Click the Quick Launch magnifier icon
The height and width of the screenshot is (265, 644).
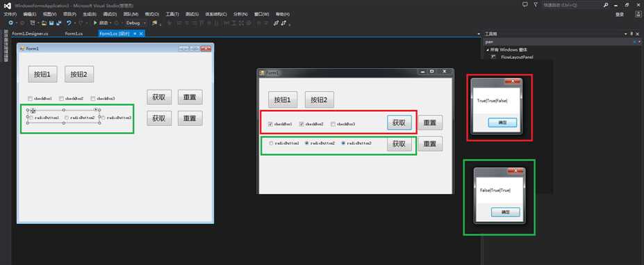605,5
